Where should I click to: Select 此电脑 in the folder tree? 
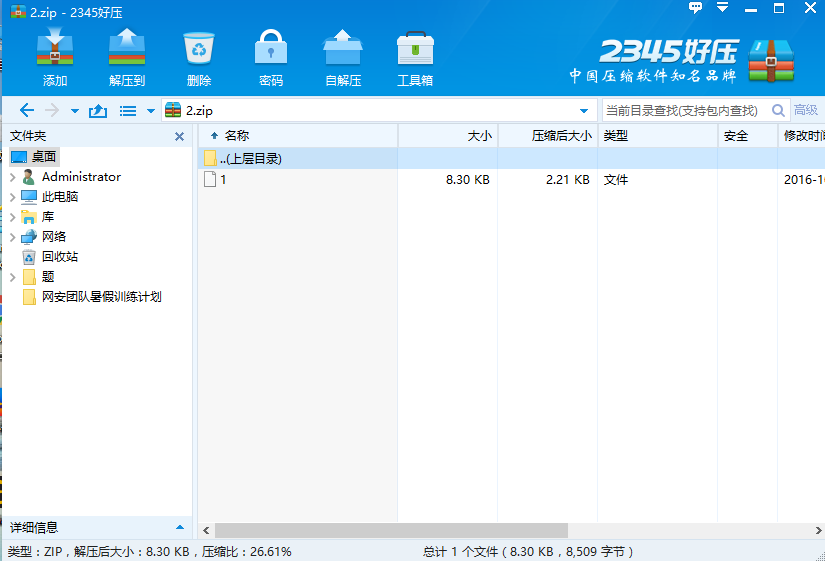[60, 197]
